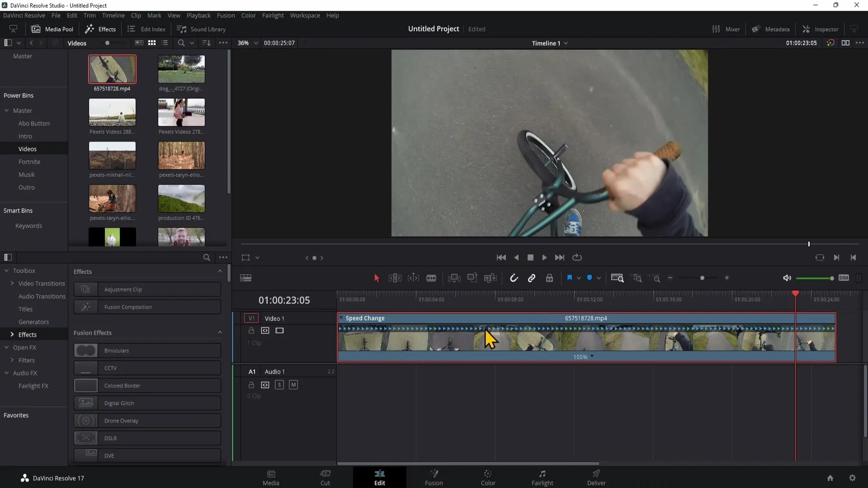
Task: Toggle Linked Selection chain icon
Action: 532,278
